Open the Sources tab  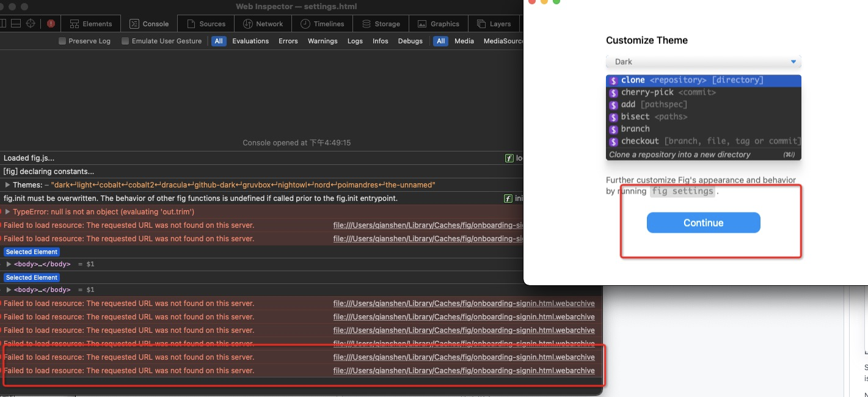pyautogui.click(x=206, y=23)
